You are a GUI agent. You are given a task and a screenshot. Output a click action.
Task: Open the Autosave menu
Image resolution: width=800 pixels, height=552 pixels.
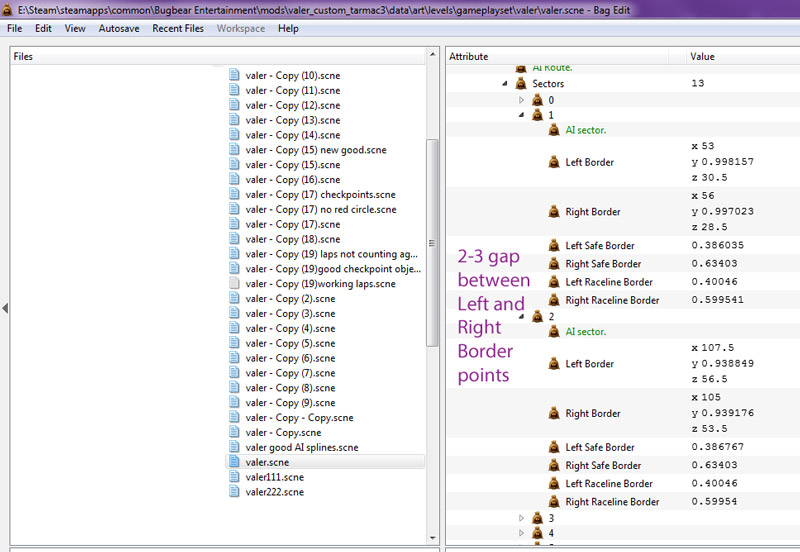119,29
